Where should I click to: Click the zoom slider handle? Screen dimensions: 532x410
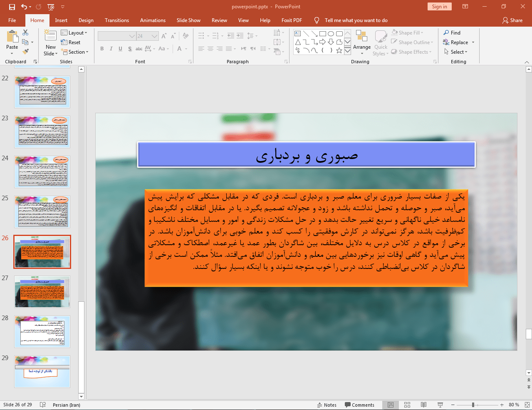click(x=473, y=405)
